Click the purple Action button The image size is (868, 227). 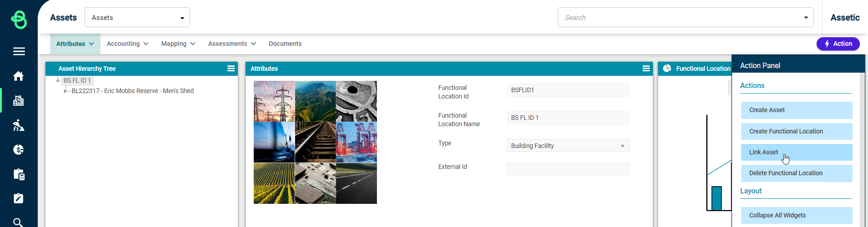(838, 44)
